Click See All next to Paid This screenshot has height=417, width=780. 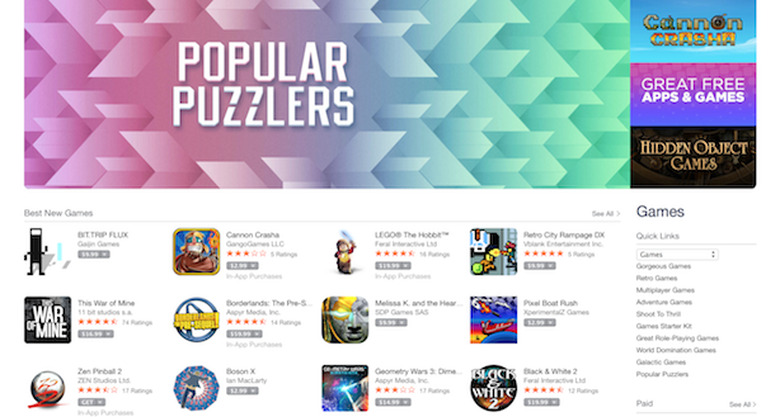[743, 405]
